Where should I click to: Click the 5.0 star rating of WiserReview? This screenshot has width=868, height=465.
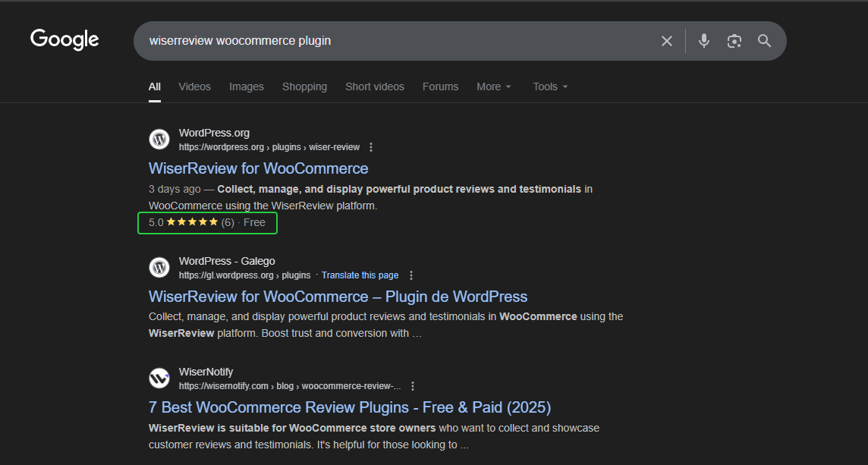coord(207,222)
